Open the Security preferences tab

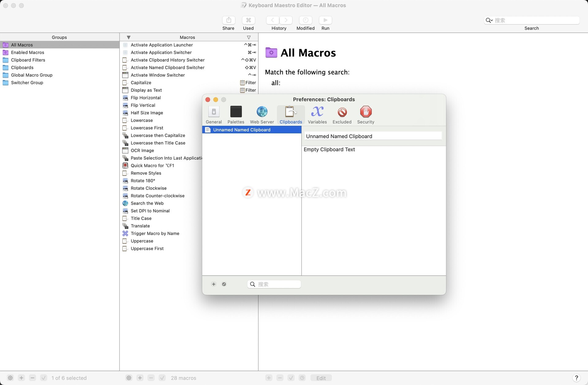(x=366, y=115)
